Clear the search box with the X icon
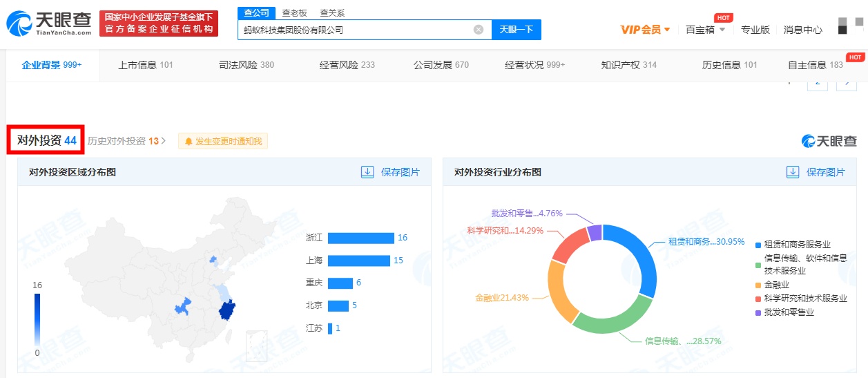 click(479, 30)
